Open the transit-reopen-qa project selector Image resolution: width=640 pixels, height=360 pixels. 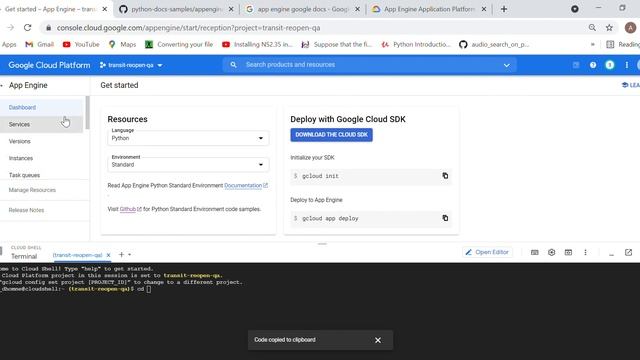[x=131, y=65]
